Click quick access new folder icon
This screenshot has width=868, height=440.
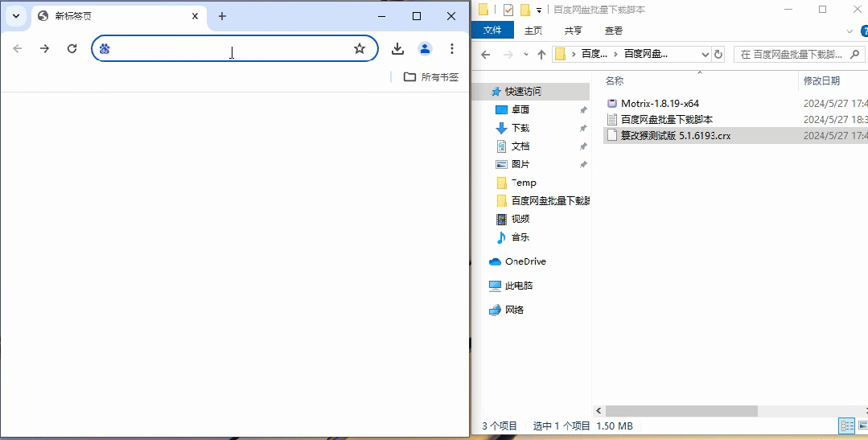[525, 10]
